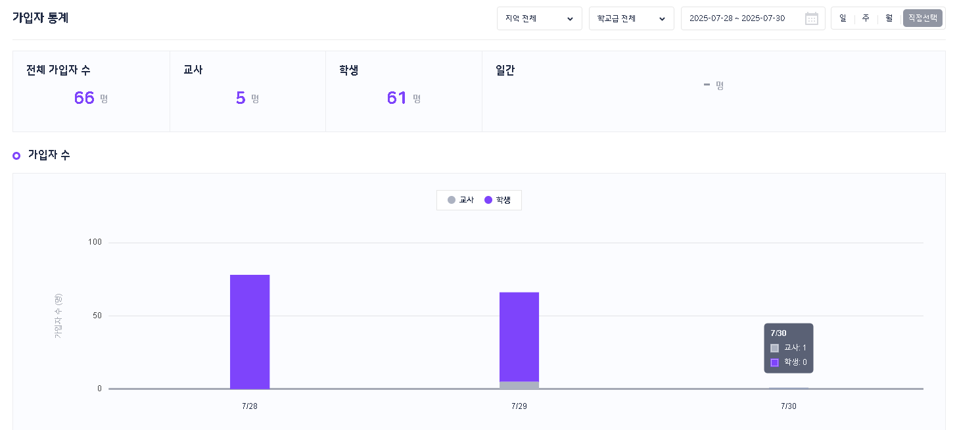Click the purple portion of 7/29 bar
Screen dimensions: 980x430
click(x=519, y=337)
